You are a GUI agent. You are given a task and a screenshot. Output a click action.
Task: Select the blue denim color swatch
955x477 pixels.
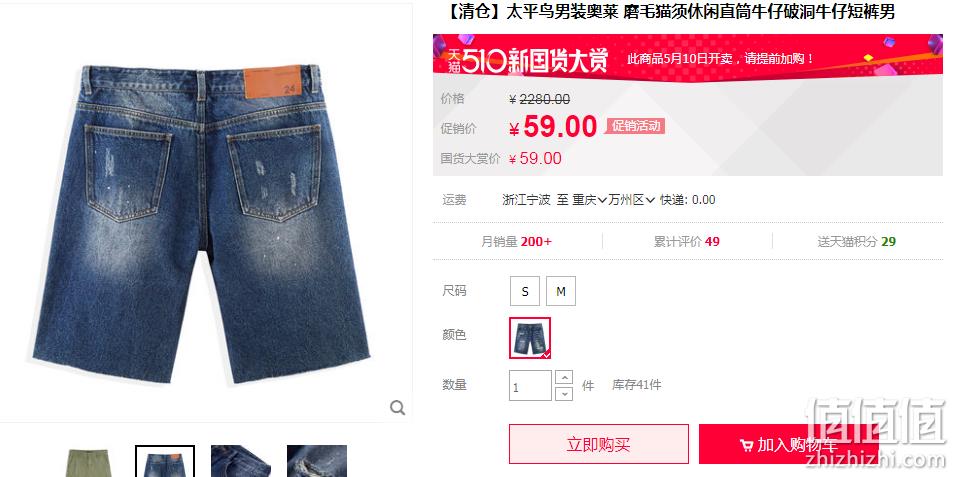[x=530, y=338]
